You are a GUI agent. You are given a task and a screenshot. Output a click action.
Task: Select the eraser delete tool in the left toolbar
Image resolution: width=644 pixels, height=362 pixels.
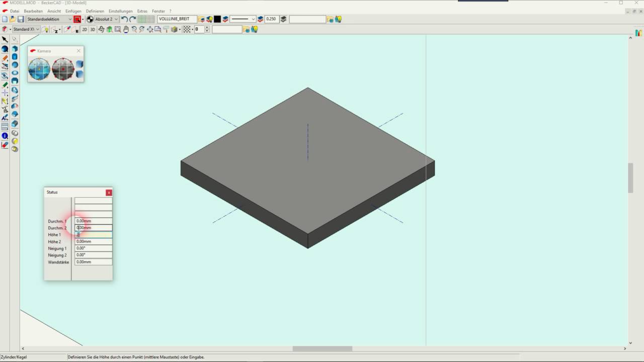pos(5,145)
